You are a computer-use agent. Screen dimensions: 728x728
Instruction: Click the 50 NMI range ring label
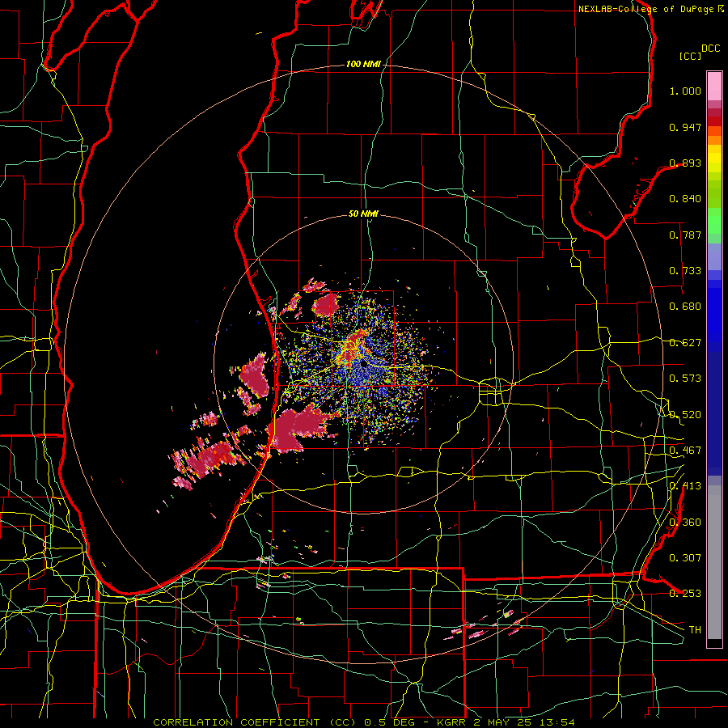coord(363,214)
